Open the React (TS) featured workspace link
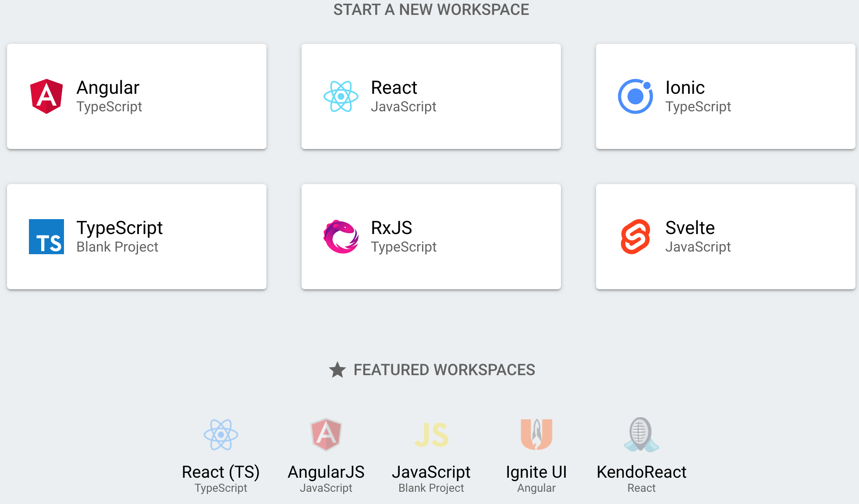The height and width of the screenshot is (504, 859). [x=221, y=472]
